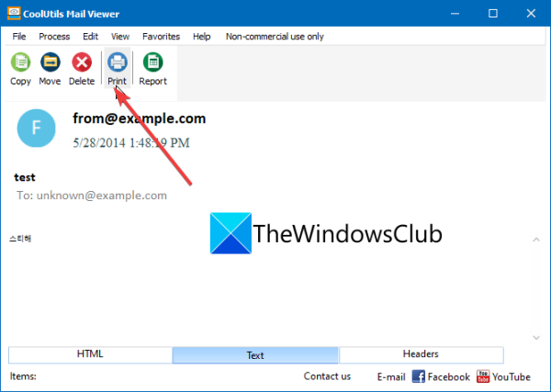Click the CoolUtils Mail Viewer title icon

14,14
